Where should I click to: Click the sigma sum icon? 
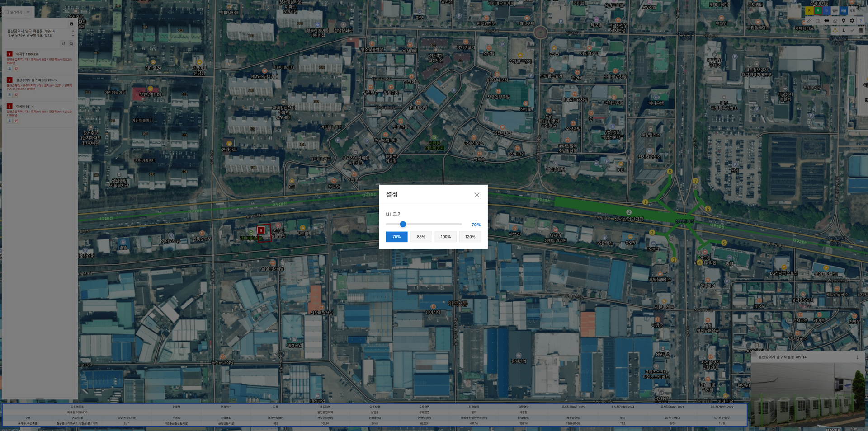(x=844, y=31)
